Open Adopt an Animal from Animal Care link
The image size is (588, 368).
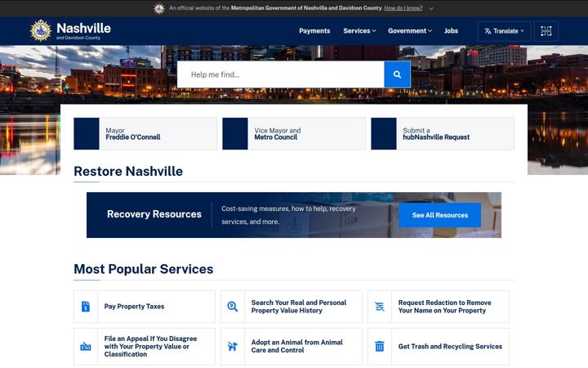296,346
